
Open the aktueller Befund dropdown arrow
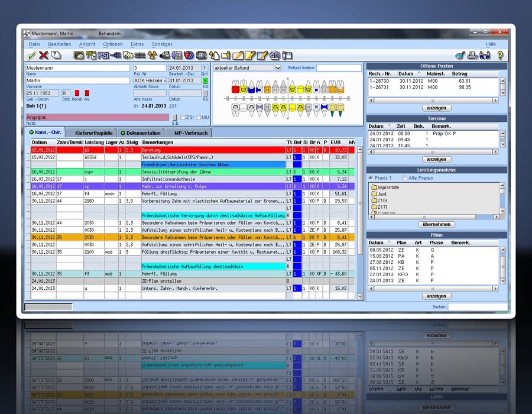pyautogui.click(x=278, y=68)
